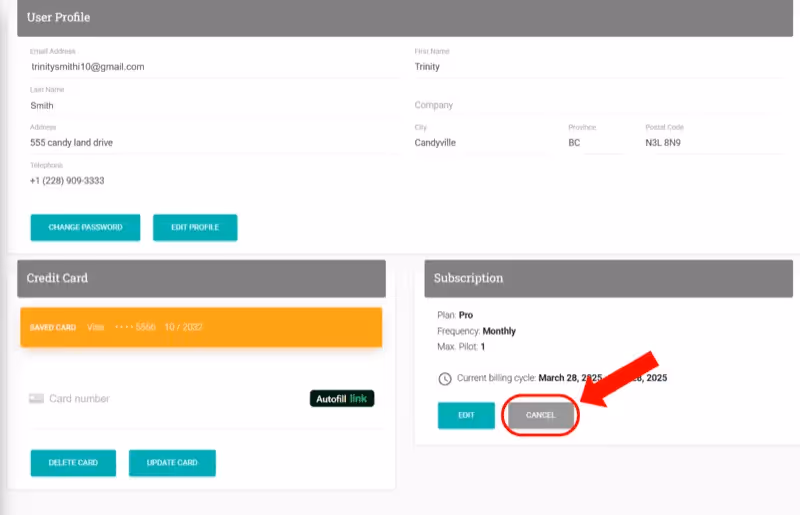
Task: Open Edit Profile
Action: click(x=195, y=227)
